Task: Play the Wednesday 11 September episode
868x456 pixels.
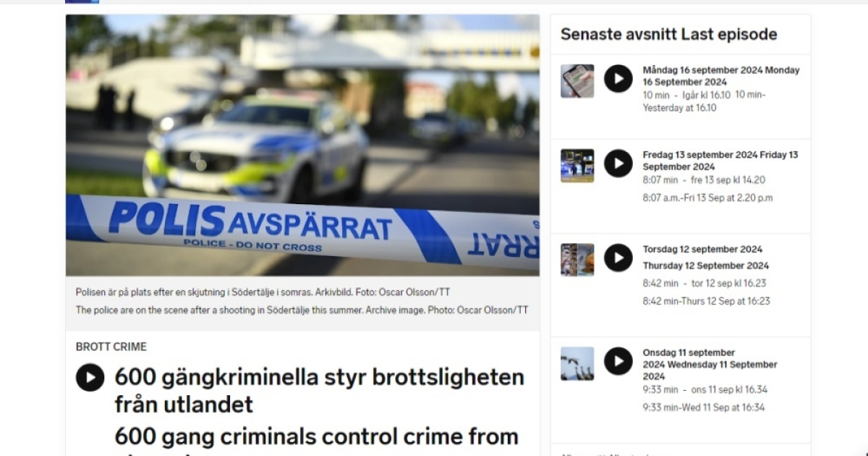Action: (x=618, y=361)
